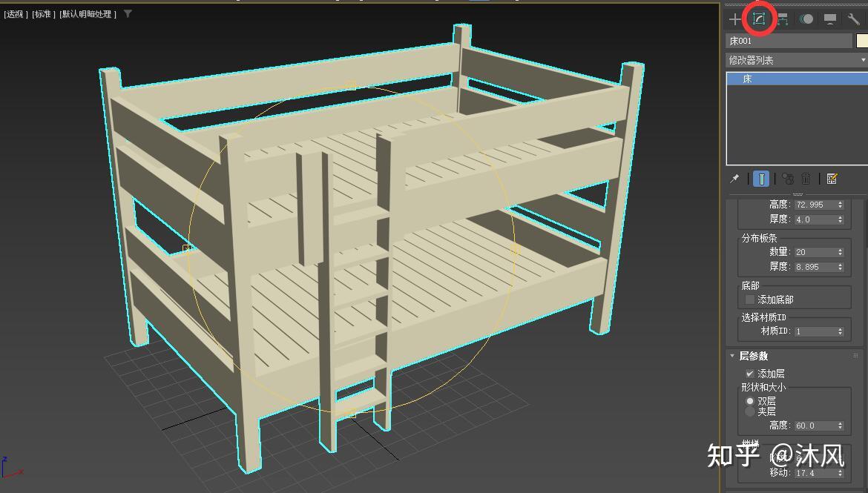This screenshot has width=868, height=493.
Task: Select the 双层 radio button
Action: click(750, 401)
